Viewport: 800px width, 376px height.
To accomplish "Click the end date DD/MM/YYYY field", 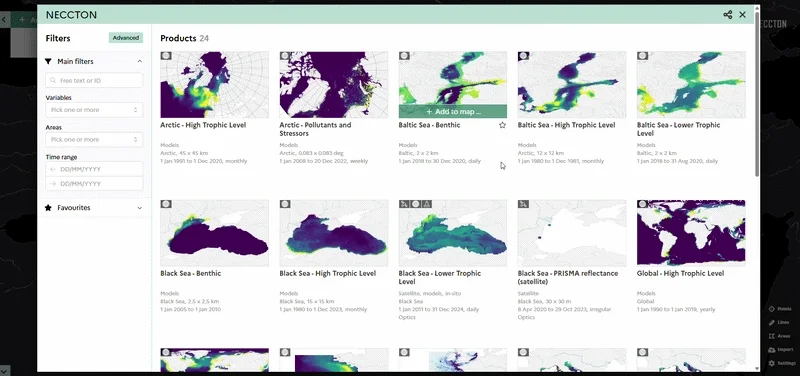I will pos(94,184).
